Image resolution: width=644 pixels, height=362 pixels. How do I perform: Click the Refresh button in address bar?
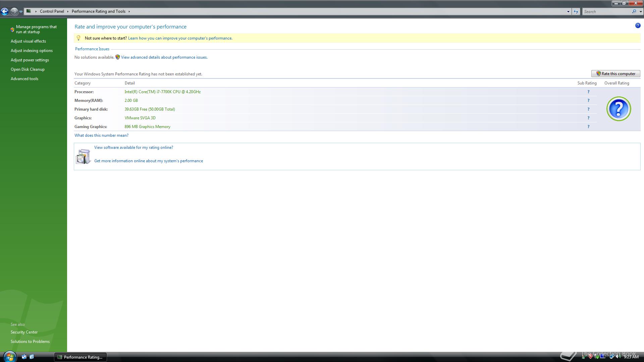(576, 11)
